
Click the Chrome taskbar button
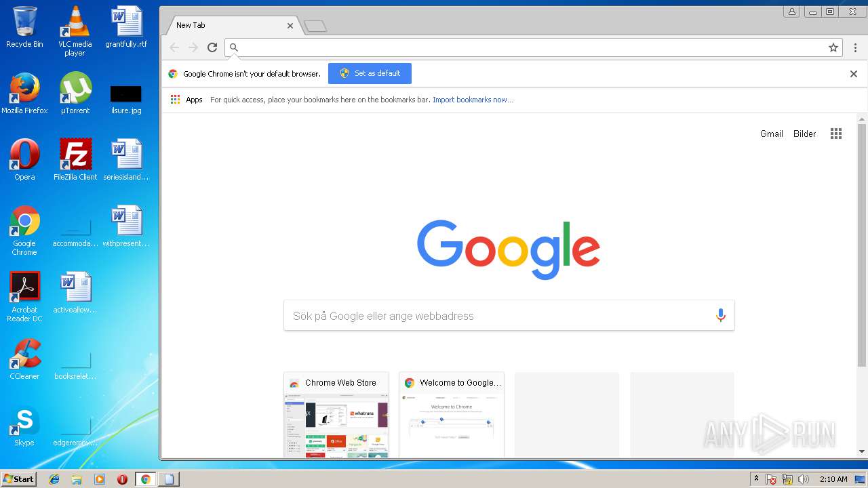tap(145, 479)
